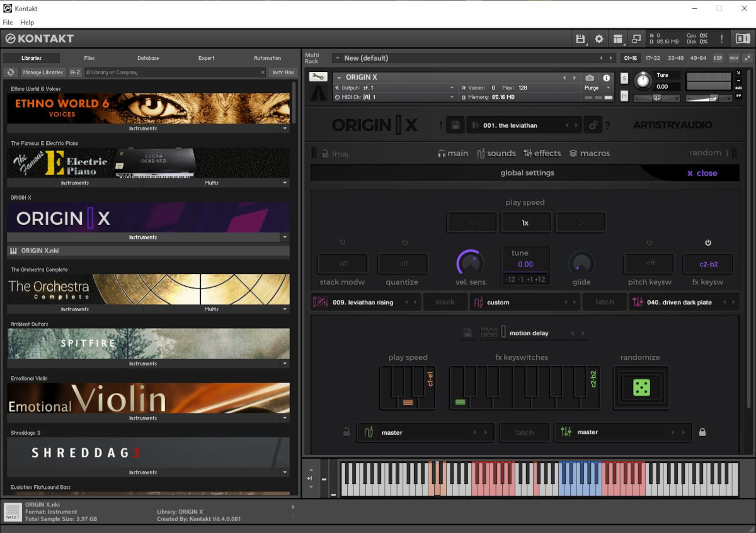This screenshot has height=533, width=756.
Task: Click the turntable icon by leviathan rising
Action: point(321,302)
